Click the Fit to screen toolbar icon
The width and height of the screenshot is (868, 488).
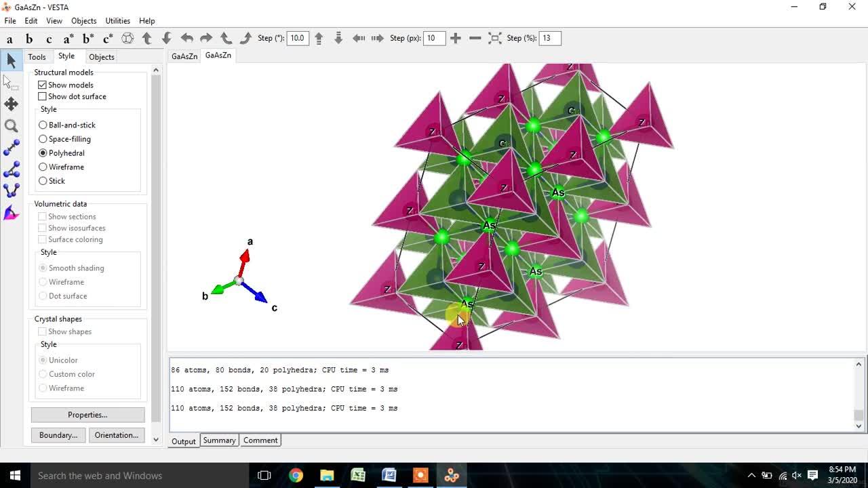494,38
